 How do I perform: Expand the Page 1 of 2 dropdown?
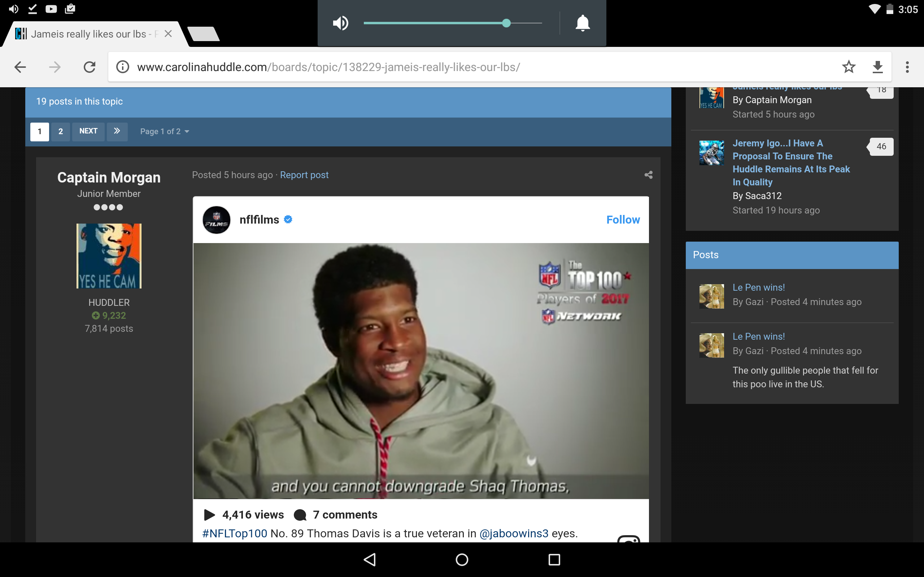(x=165, y=132)
